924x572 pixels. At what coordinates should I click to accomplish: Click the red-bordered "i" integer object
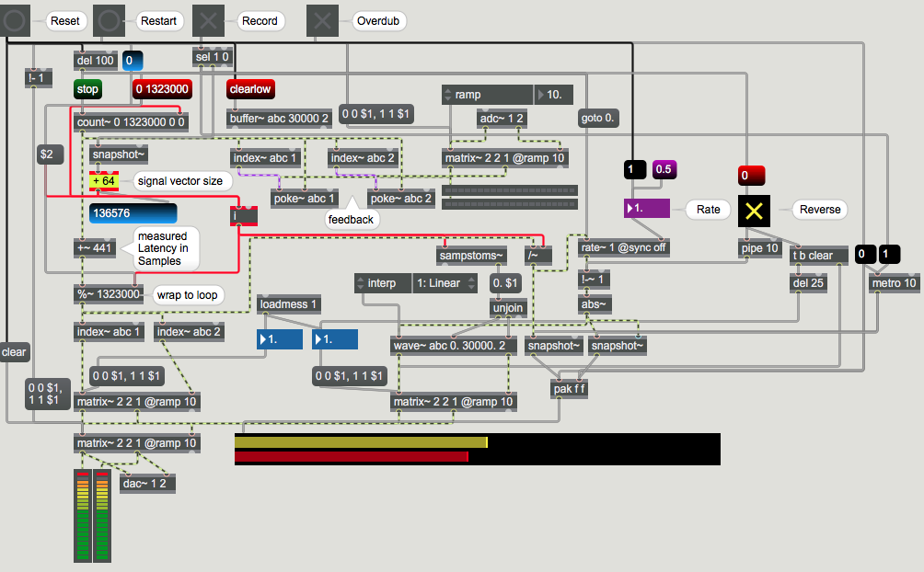click(x=244, y=216)
